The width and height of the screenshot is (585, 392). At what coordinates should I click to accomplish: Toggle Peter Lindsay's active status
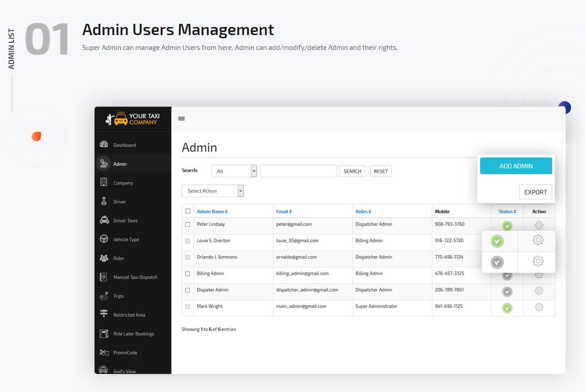pos(507,225)
